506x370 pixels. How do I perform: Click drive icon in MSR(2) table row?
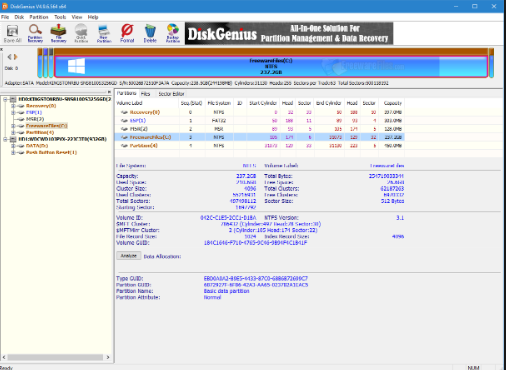coord(124,129)
